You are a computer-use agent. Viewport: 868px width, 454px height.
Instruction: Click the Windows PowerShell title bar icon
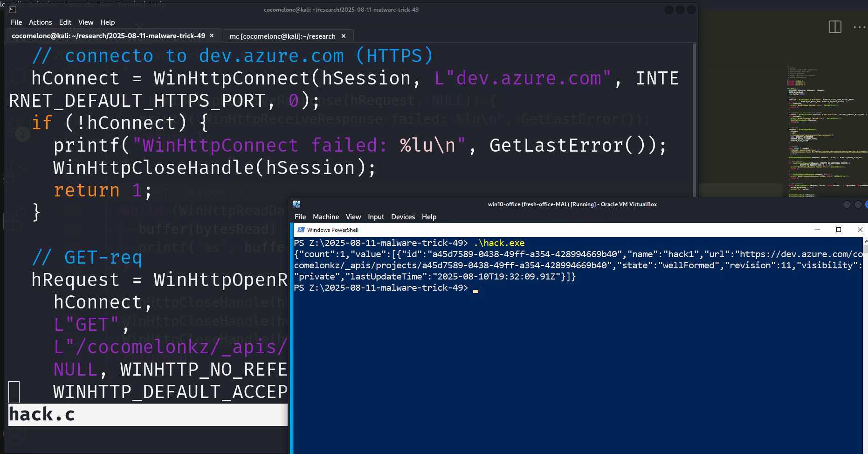pos(301,230)
